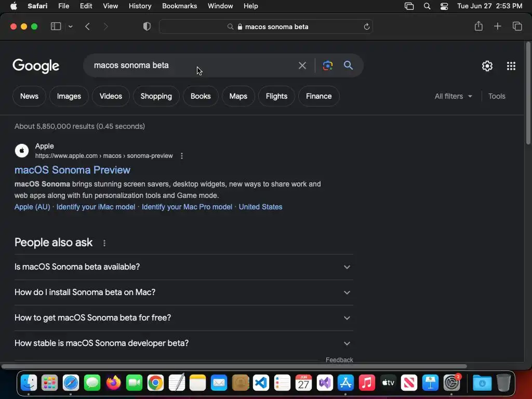Viewport: 532px width, 399px height.
Task: Click the privacy shield icon
Action: (x=147, y=26)
